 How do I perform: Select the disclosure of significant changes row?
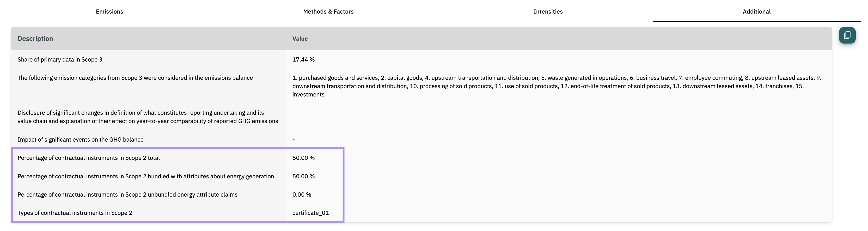tap(421, 117)
